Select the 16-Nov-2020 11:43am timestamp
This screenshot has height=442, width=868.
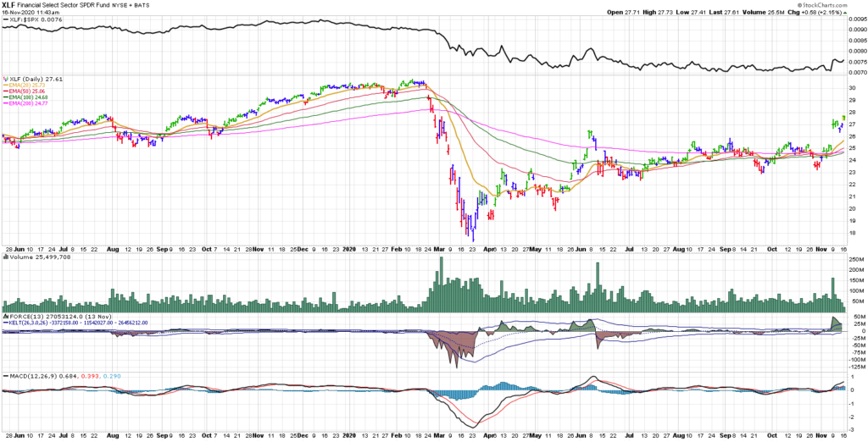tap(29, 12)
